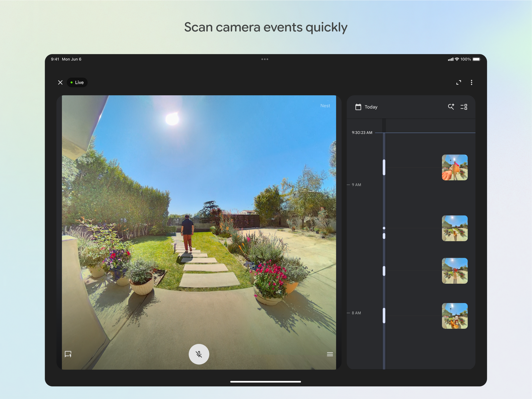Tap the Live status pill

point(77,83)
